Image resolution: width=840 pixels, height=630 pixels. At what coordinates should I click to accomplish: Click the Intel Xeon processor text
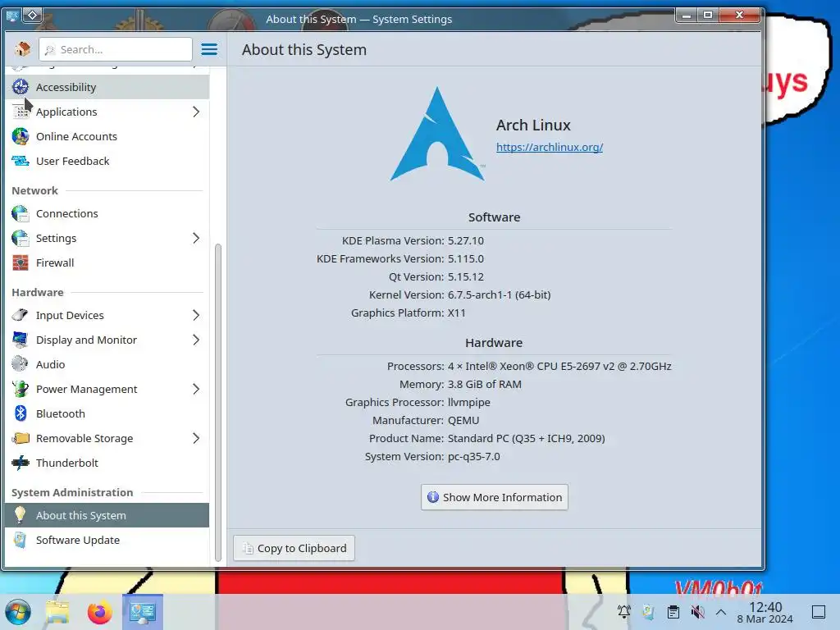click(x=559, y=366)
